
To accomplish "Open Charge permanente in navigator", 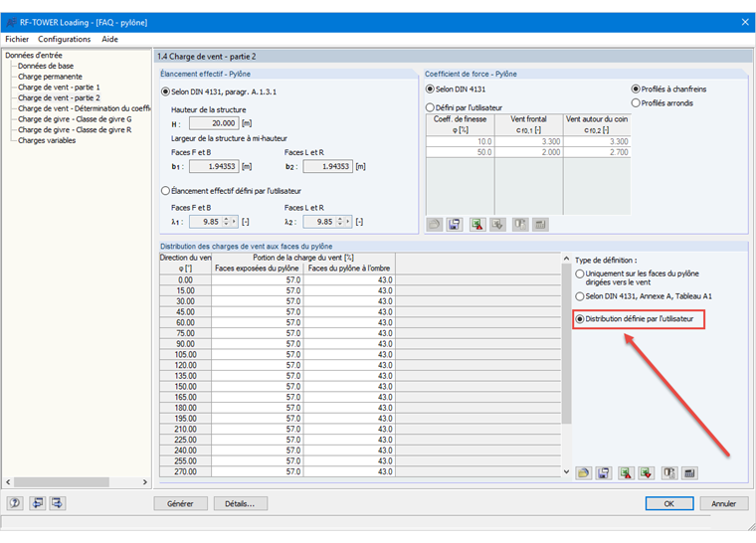I will (x=50, y=77).
